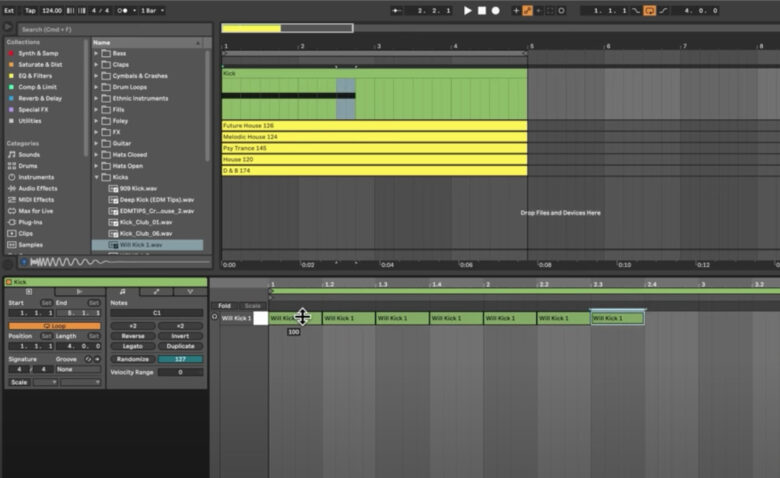780x478 pixels.
Task: Open the Drums category in browser
Action: point(28,166)
